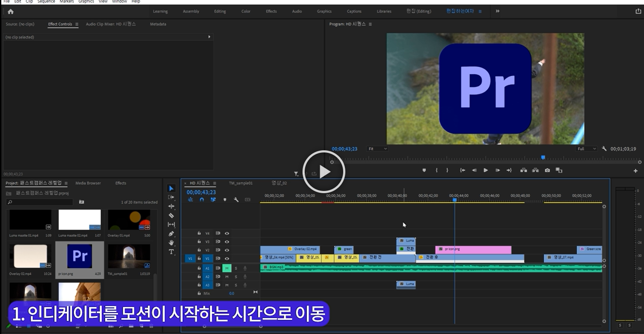Step forward one frame
This screenshot has width=644, height=334.
[x=498, y=170]
